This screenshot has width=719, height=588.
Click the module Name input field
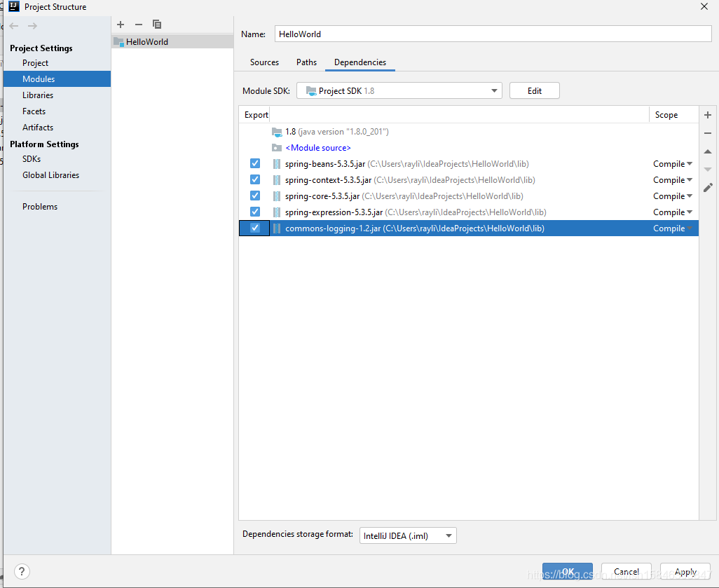click(x=493, y=34)
